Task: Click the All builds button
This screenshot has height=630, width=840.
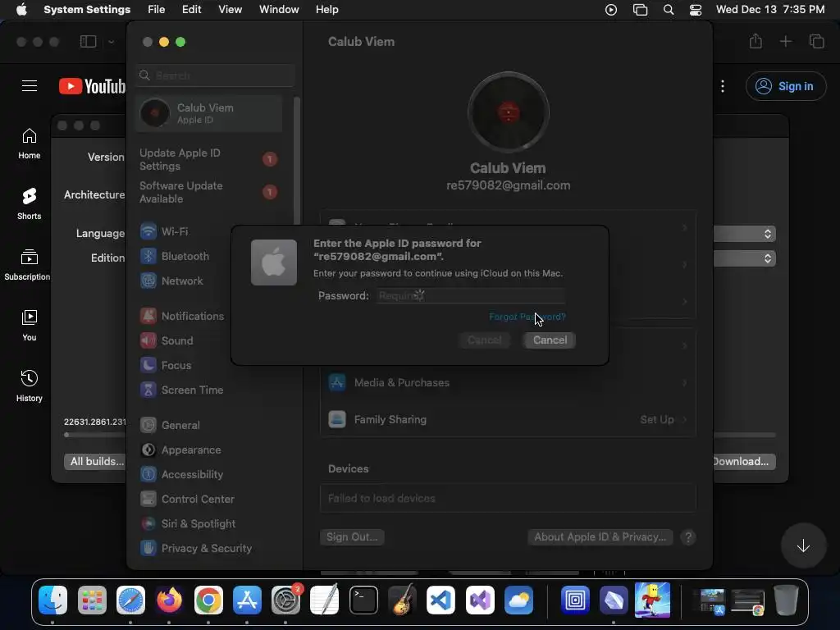Action: coord(94,461)
